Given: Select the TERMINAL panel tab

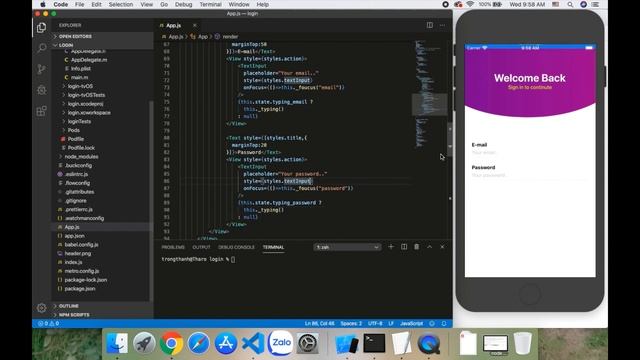Looking at the screenshot, I should click(273, 247).
